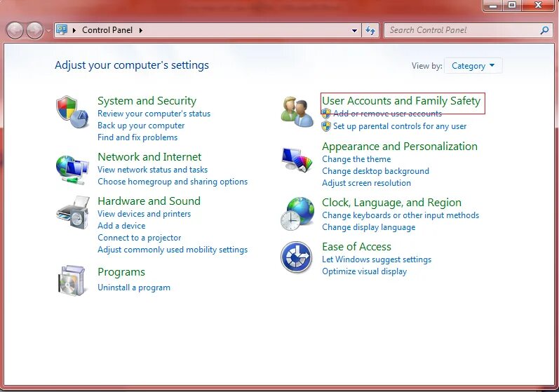Open the Clock, Language, and Region globe icon
Viewport: 559px width, 392px height.
pyautogui.click(x=297, y=213)
